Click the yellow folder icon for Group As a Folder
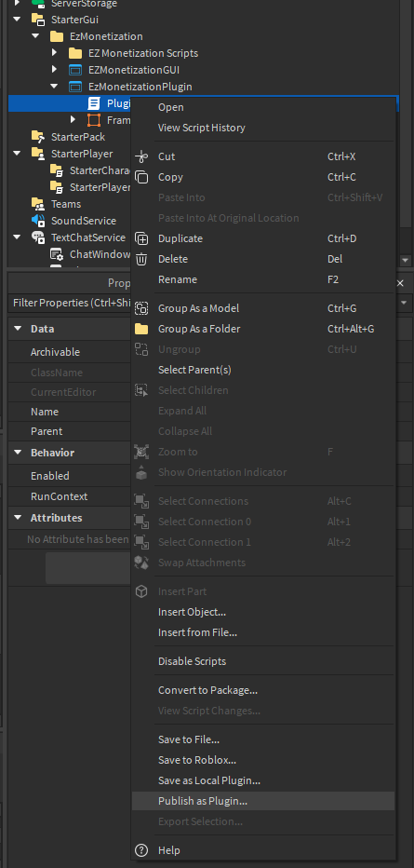This screenshot has height=868, width=414. coord(141,329)
